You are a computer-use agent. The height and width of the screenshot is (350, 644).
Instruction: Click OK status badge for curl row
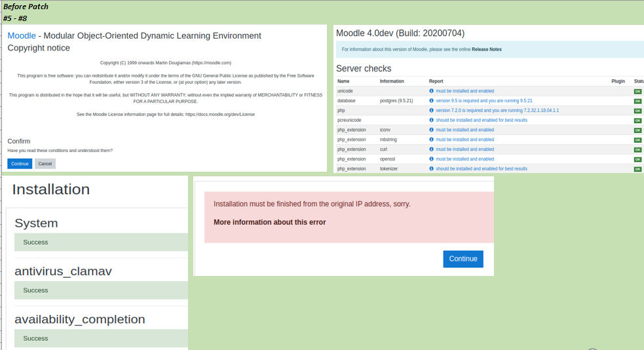[637, 149]
